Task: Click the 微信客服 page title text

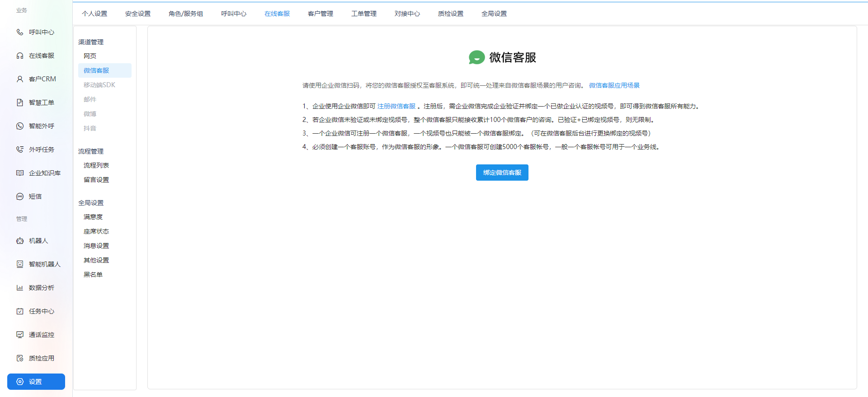Action: [513, 57]
